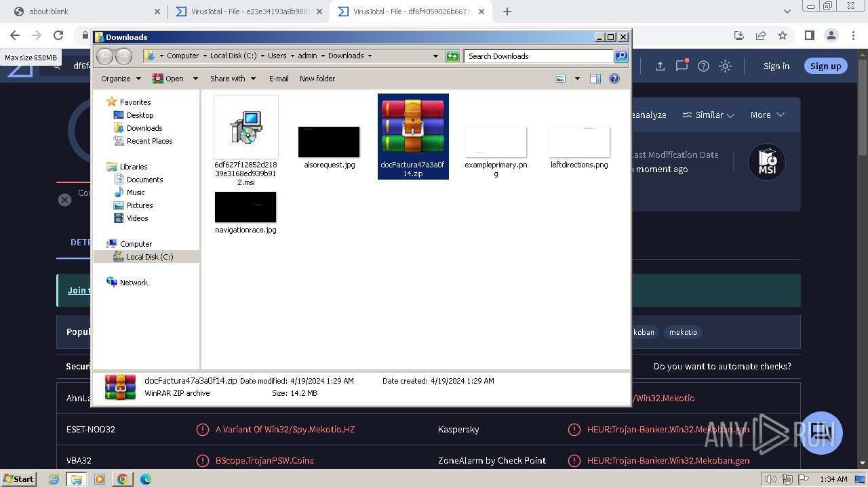Select Libraries in navigation pane
This screenshot has height=488, width=868.
pos(134,167)
